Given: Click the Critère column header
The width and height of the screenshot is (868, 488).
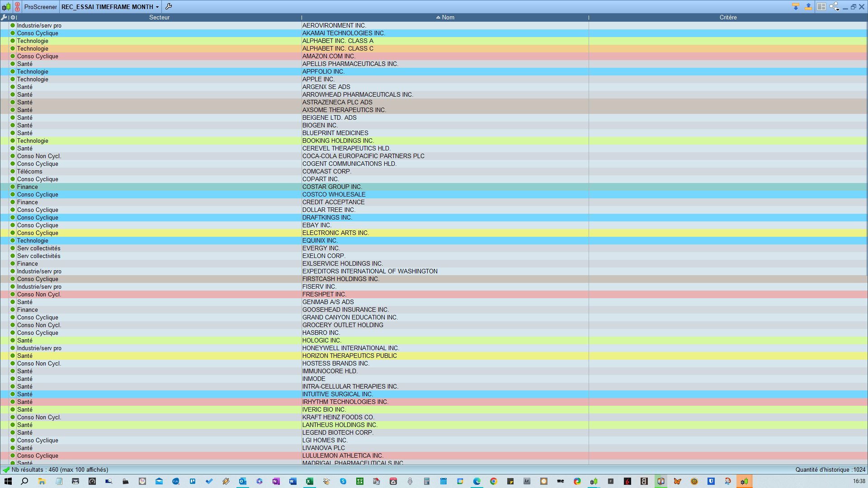Looking at the screenshot, I should pyautogui.click(x=728, y=17).
